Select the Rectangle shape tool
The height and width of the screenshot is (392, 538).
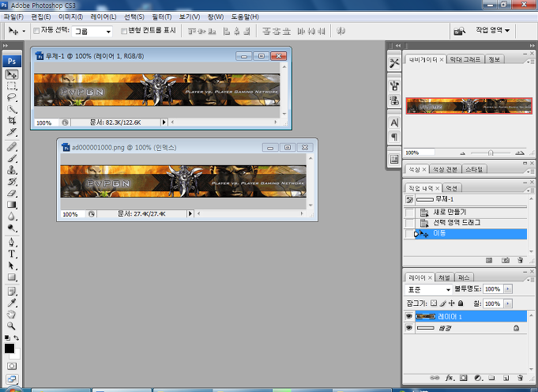tap(12, 277)
